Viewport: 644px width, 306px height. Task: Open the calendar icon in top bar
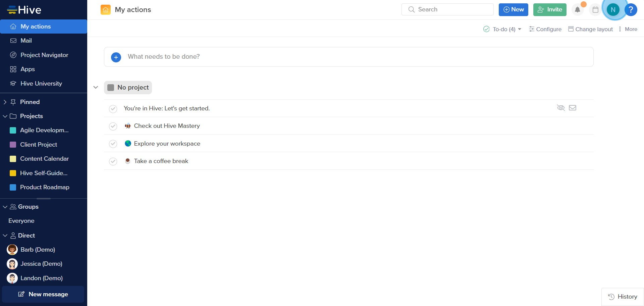coord(595,10)
